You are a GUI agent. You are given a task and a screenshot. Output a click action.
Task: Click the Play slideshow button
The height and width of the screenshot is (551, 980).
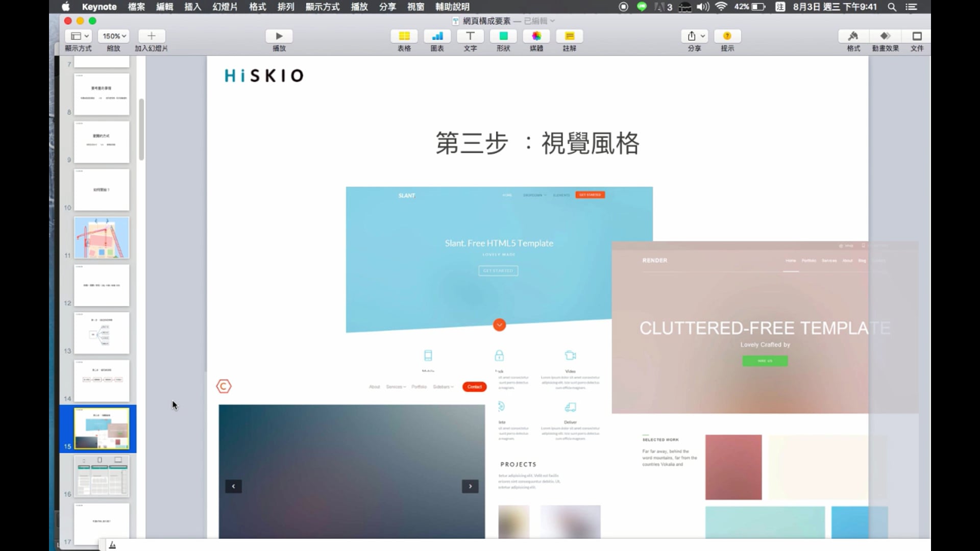pos(279,36)
